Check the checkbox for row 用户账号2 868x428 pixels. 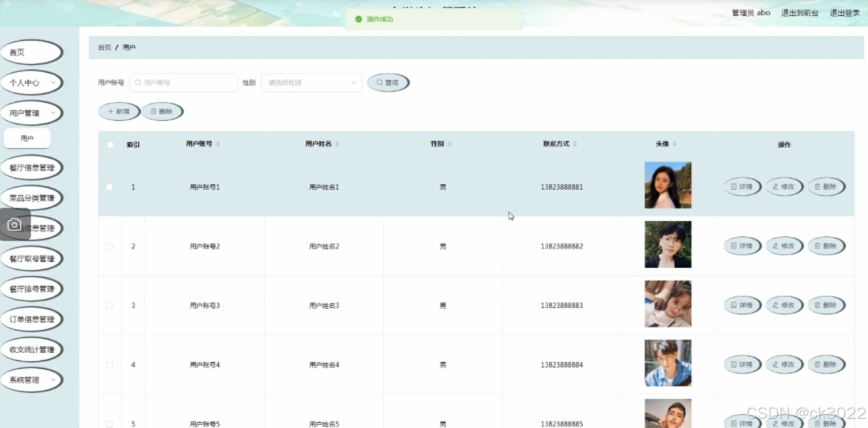(x=109, y=246)
